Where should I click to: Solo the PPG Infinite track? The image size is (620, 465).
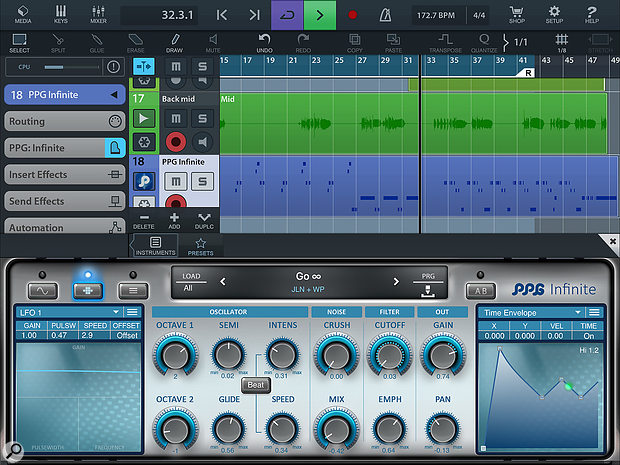tap(202, 181)
